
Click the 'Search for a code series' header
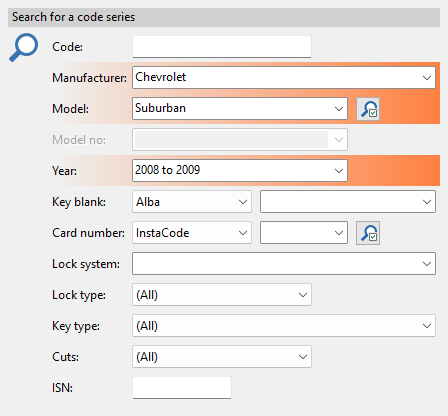(x=224, y=17)
